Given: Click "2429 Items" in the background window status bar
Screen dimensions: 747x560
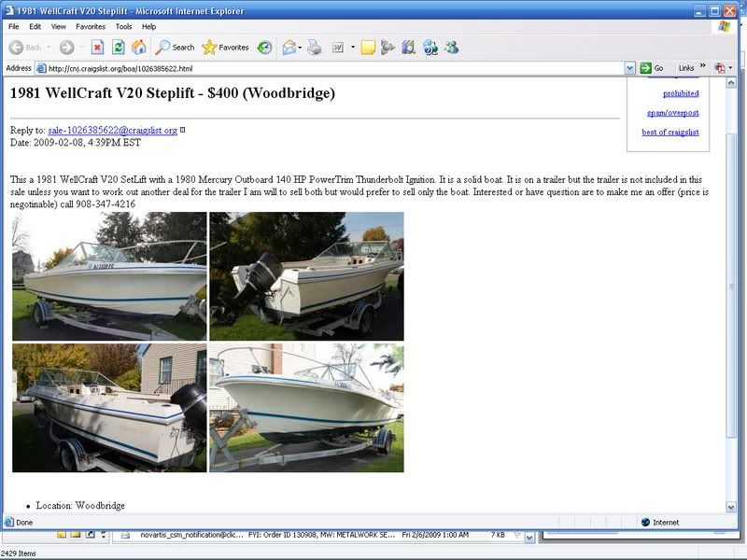Looking at the screenshot, I should click(19, 553).
